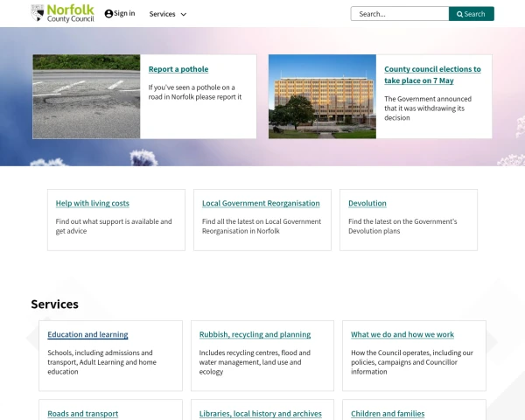Open Libraries, local history and archives

click(260, 414)
